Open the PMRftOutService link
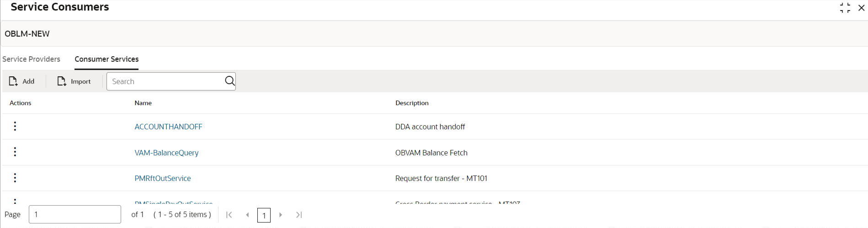This screenshot has width=868, height=228. pyautogui.click(x=163, y=178)
